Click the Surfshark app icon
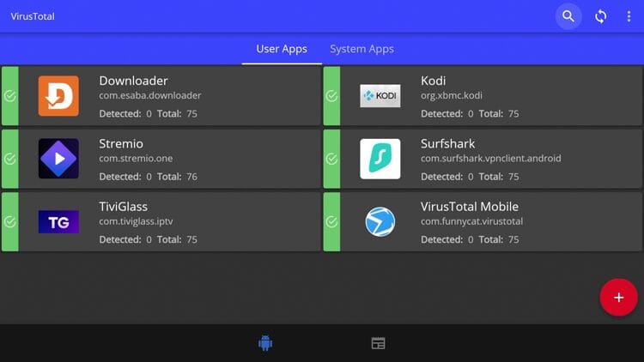Image resolution: width=644 pixels, height=362 pixels. (380, 159)
